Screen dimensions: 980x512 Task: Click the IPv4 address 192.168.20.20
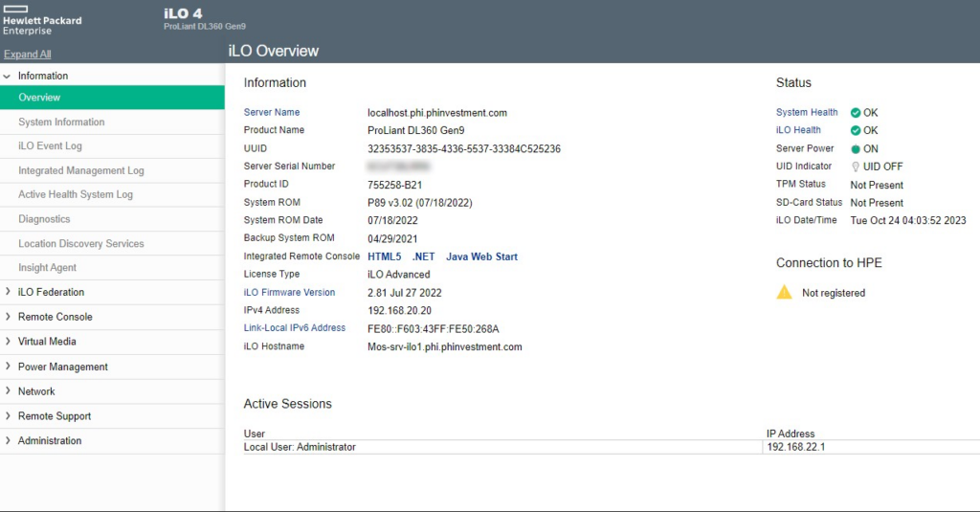click(x=399, y=310)
